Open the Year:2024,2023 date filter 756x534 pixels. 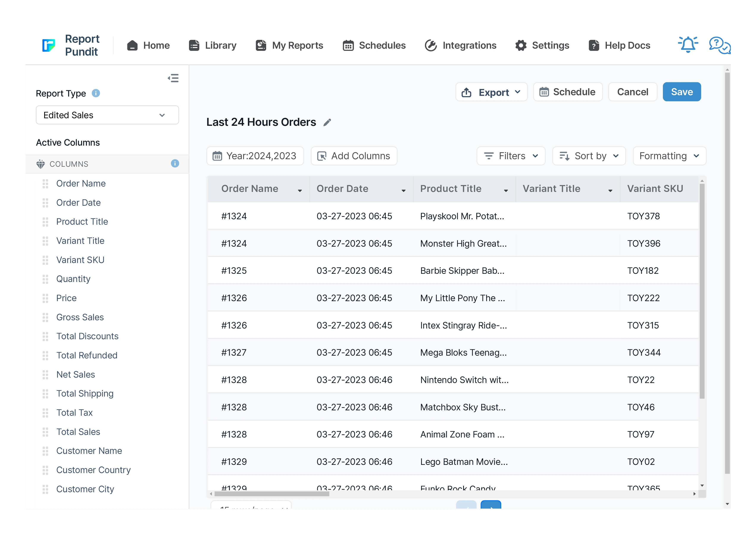(x=255, y=156)
